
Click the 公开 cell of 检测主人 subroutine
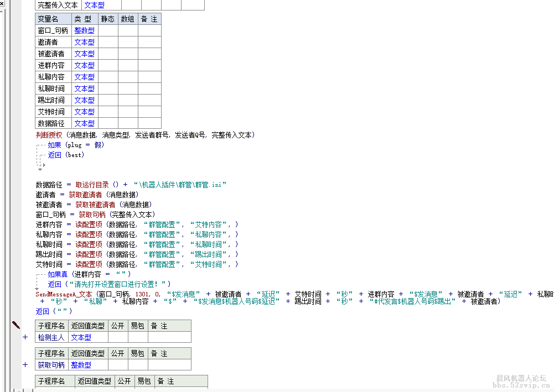117,337
